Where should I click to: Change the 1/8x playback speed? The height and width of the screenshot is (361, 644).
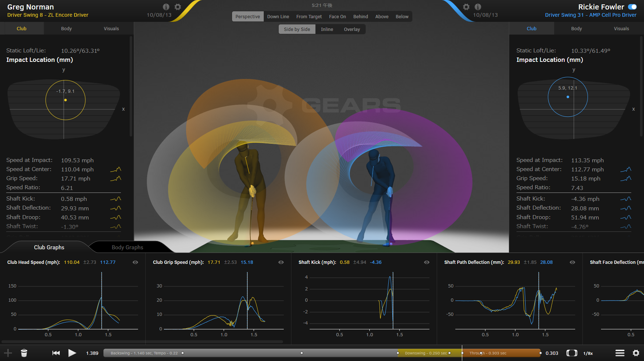coord(588,353)
